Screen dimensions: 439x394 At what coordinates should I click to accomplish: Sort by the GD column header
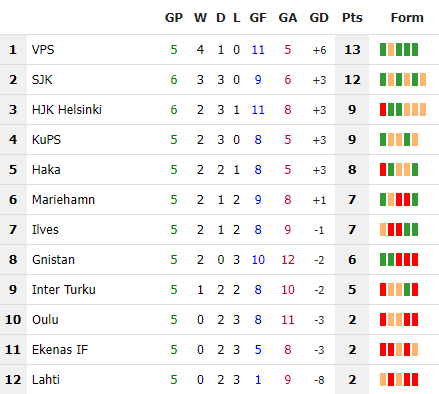coord(319,18)
